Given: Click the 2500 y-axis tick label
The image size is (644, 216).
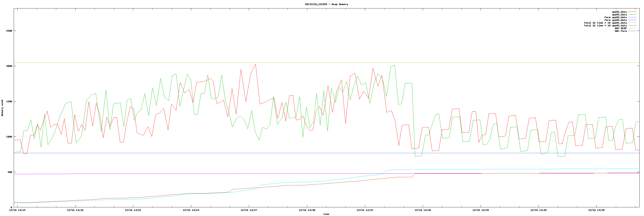Looking at the screenshot, I should [9, 31].
